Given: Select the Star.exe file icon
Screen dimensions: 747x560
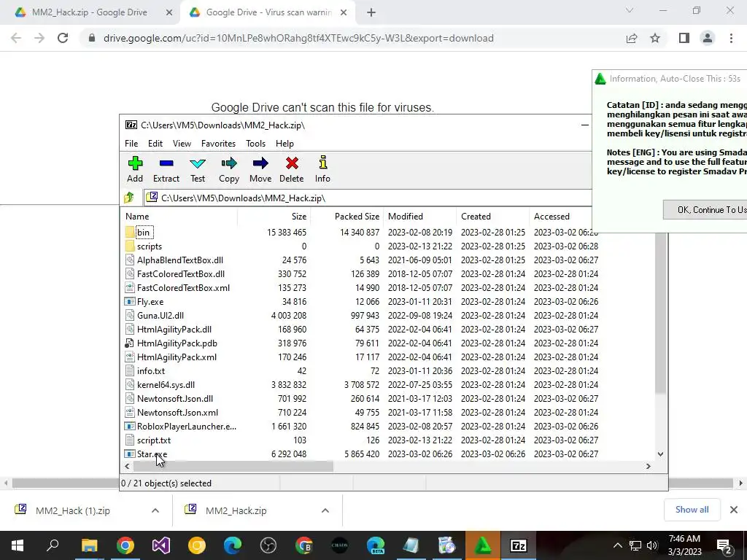Looking at the screenshot, I should pyautogui.click(x=130, y=454).
